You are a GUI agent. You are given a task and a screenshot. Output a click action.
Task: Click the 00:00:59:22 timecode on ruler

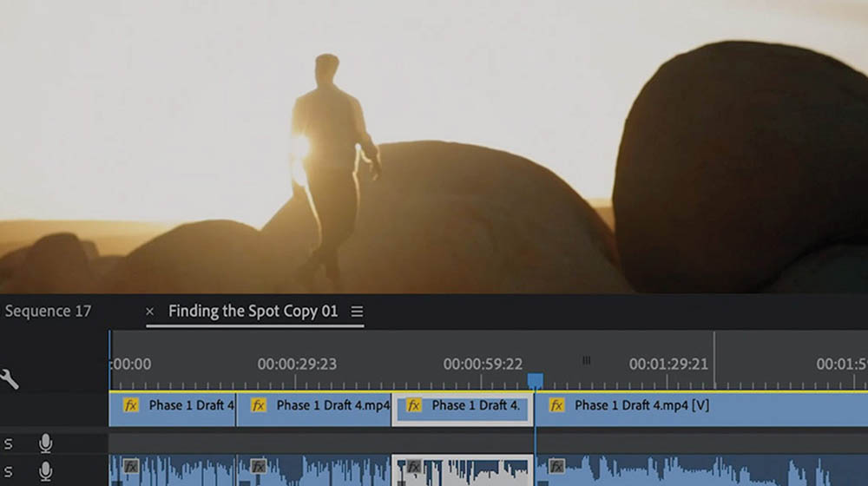[483, 364]
